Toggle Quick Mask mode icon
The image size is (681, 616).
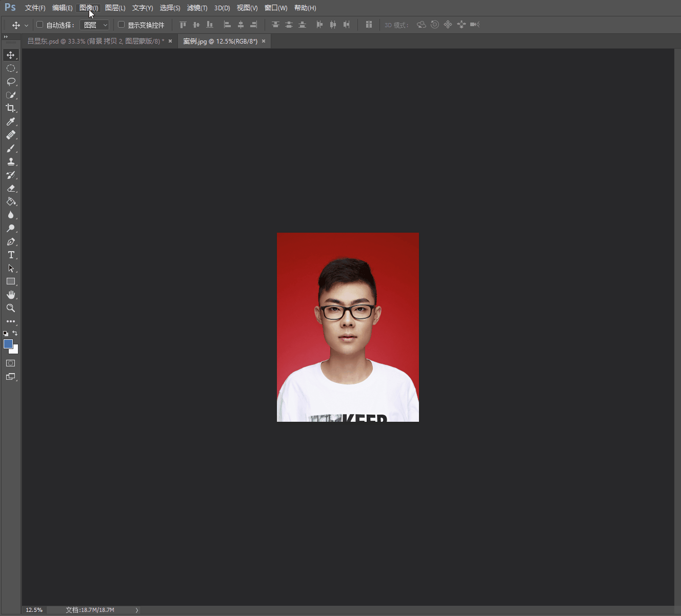coord(11,363)
